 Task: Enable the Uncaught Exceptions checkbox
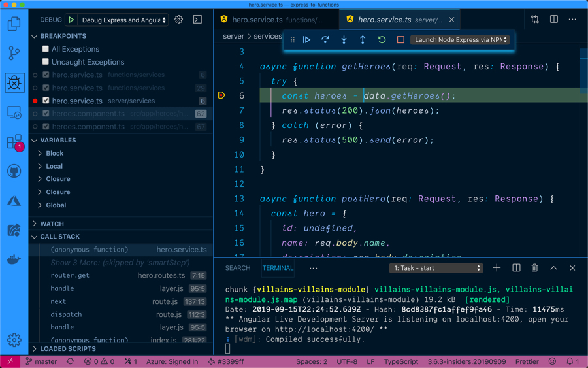tap(45, 62)
